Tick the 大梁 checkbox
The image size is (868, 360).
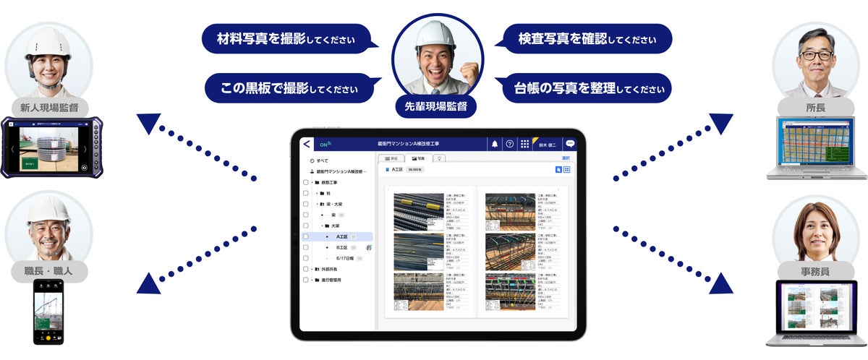[x=305, y=226]
